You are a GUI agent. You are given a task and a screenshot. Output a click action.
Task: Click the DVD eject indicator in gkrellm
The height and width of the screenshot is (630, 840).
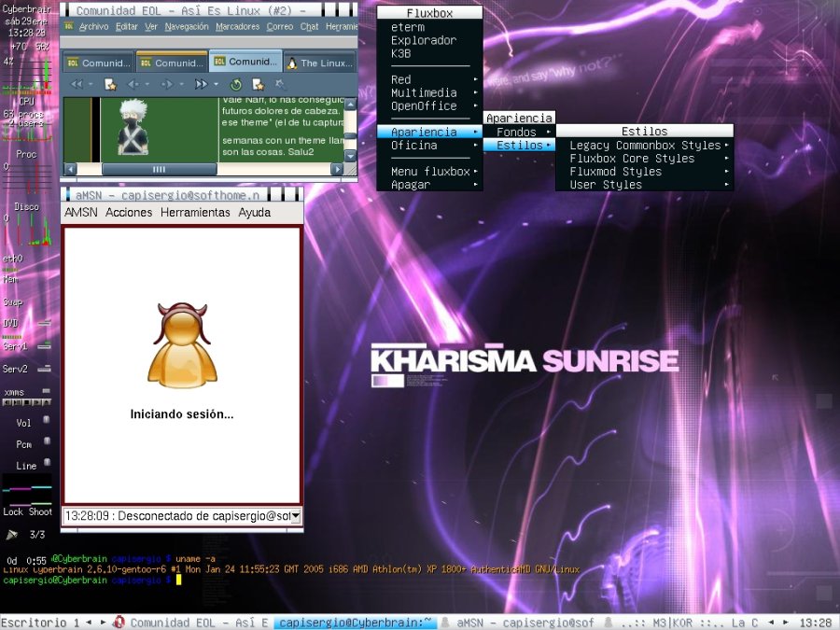coord(45,323)
